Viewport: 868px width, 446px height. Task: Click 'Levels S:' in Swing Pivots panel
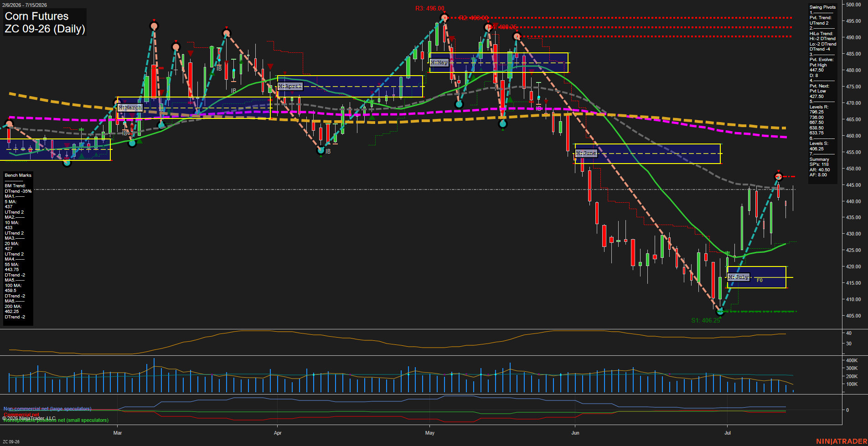(x=819, y=144)
